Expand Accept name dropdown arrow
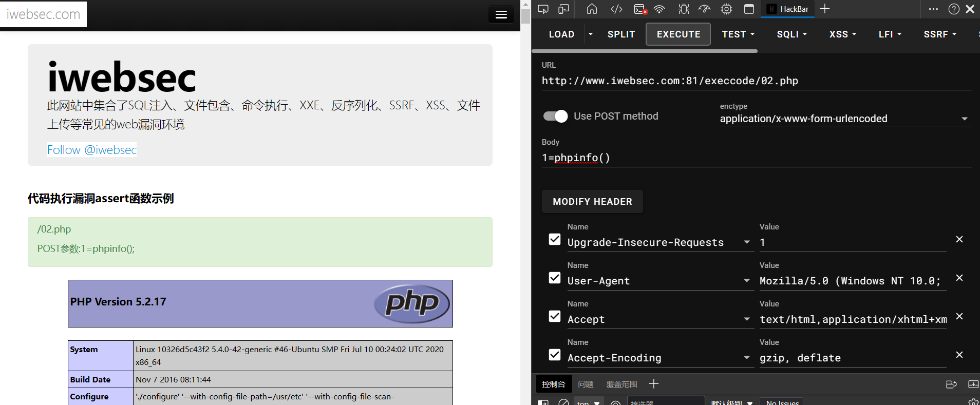Viewport: 980px width, 405px height. [x=747, y=319]
